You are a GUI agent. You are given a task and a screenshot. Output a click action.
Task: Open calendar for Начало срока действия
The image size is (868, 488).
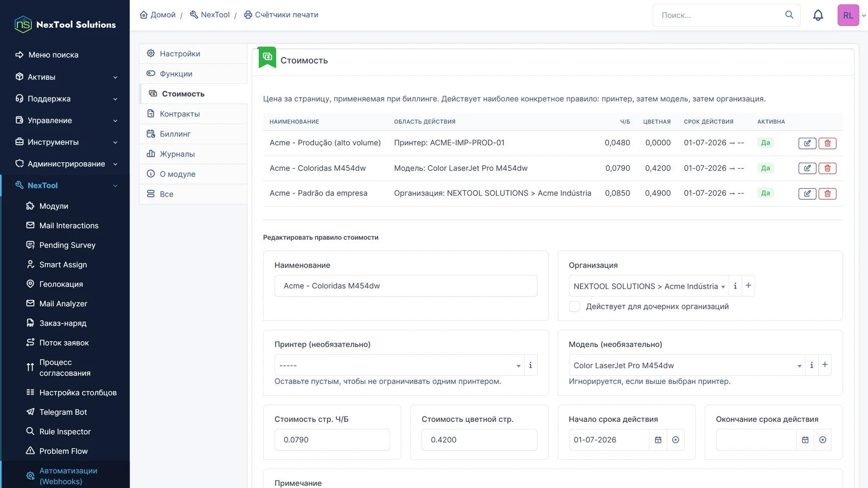pyautogui.click(x=658, y=440)
